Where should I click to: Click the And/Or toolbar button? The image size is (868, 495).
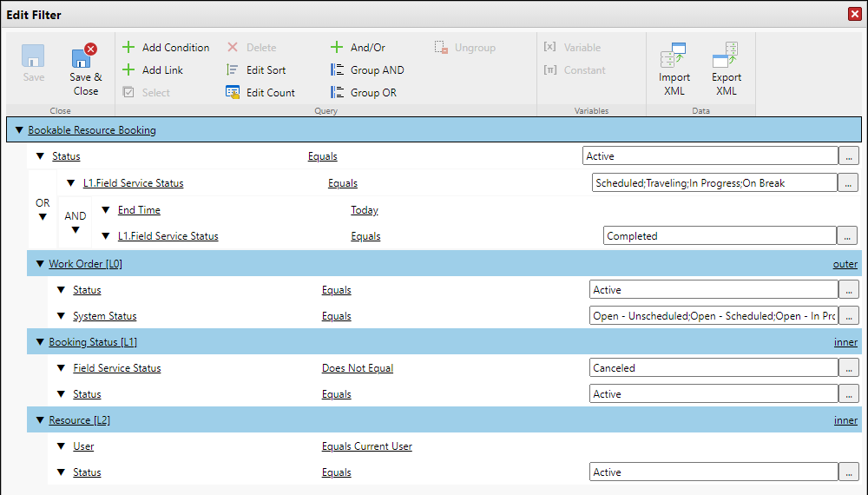click(x=367, y=48)
